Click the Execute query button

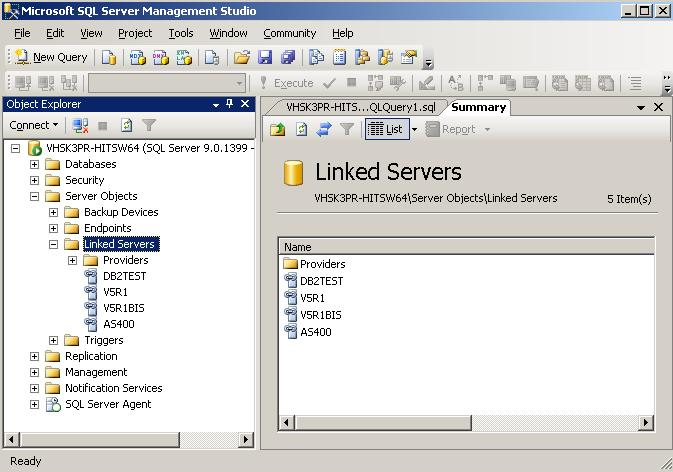(287, 83)
